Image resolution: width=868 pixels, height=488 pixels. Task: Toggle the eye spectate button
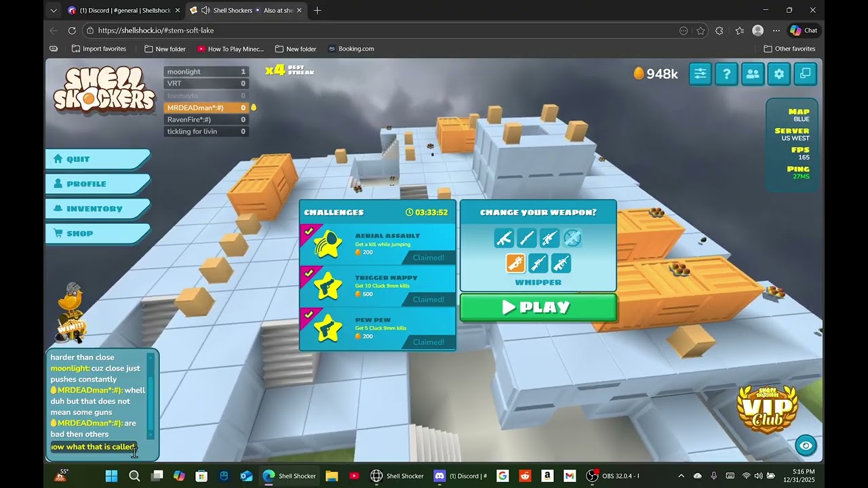(x=806, y=445)
